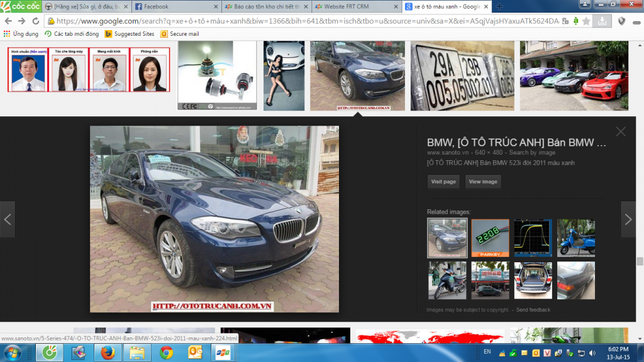Switch to the Hãng xe tab
Viewport: 644px width, 362px height.
tap(86, 6)
